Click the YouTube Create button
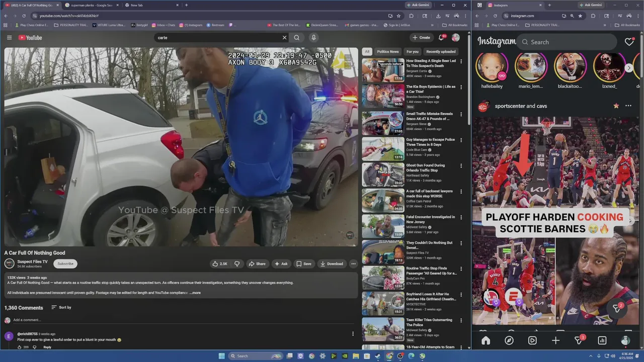The height and width of the screenshot is (362, 644). [421, 38]
